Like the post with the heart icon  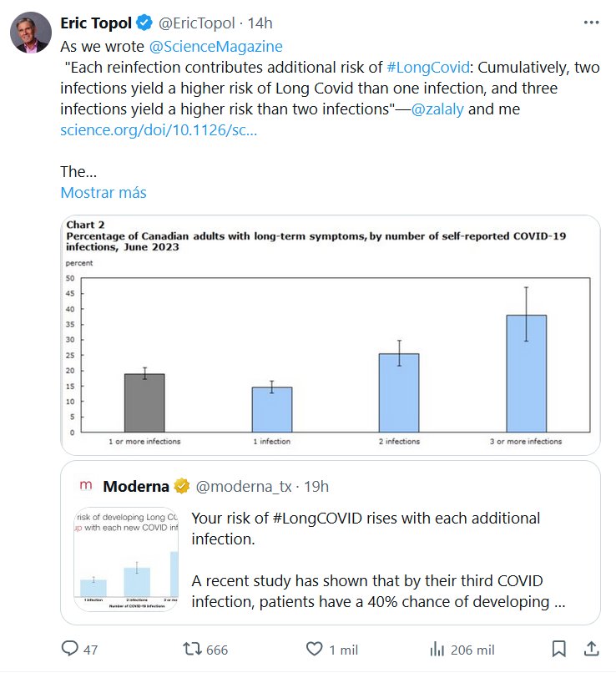click(x=314, y=649)
